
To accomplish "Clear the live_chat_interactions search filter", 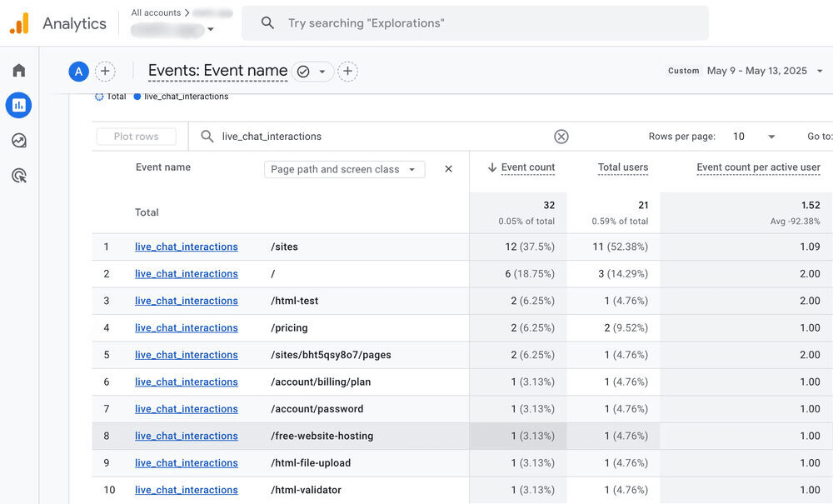I will pos(561,137).
